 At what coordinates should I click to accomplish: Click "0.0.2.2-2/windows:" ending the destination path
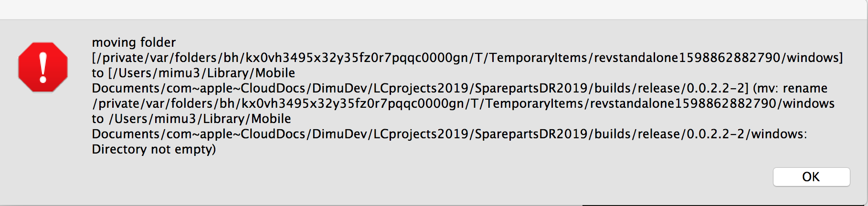click(746, 134)
